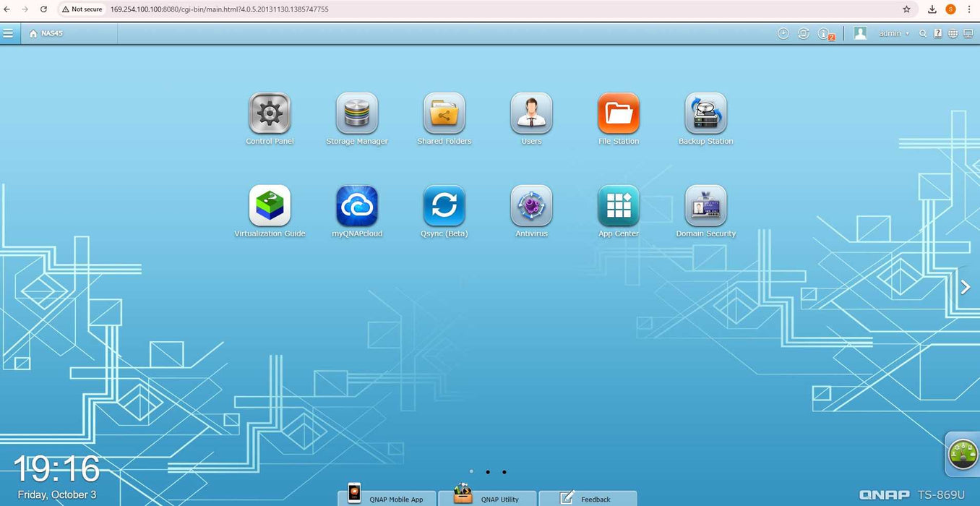Open File Station app
Image resolution: width=980 pixels, height=506 pixels.
619,114
